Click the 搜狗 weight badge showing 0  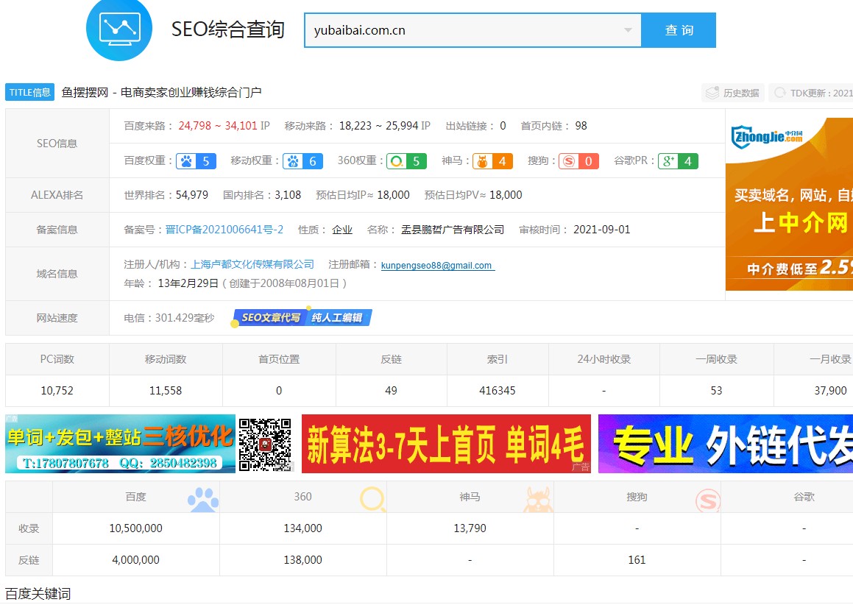point(578,161)
